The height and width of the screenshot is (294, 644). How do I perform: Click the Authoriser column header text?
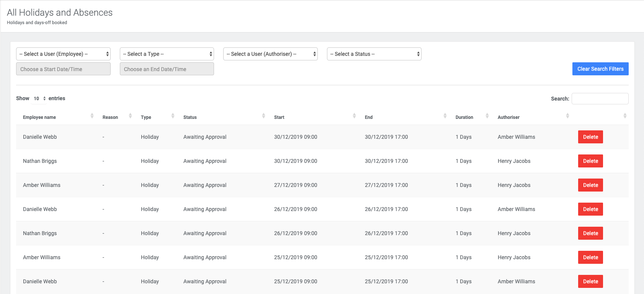[508, 117]
